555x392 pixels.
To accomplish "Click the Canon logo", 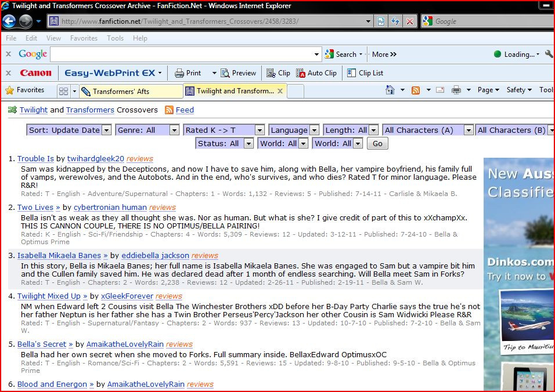I will tap(35, 73).
